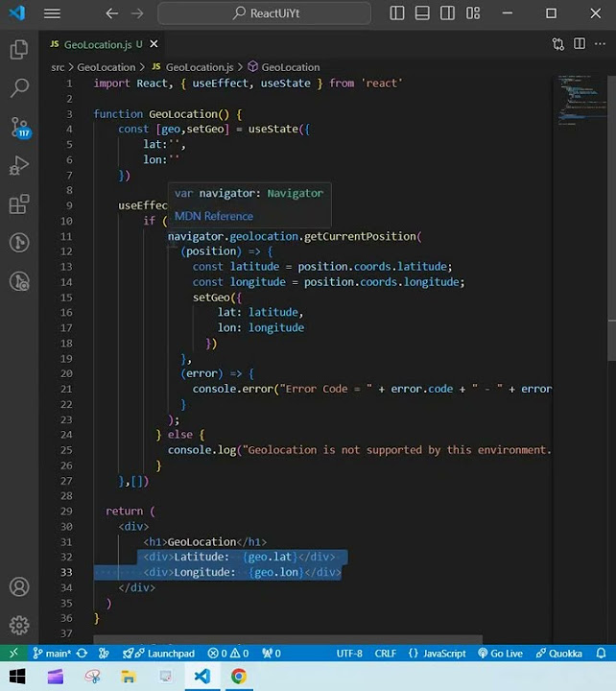Open the Run and Debug view

coord(19,166)
